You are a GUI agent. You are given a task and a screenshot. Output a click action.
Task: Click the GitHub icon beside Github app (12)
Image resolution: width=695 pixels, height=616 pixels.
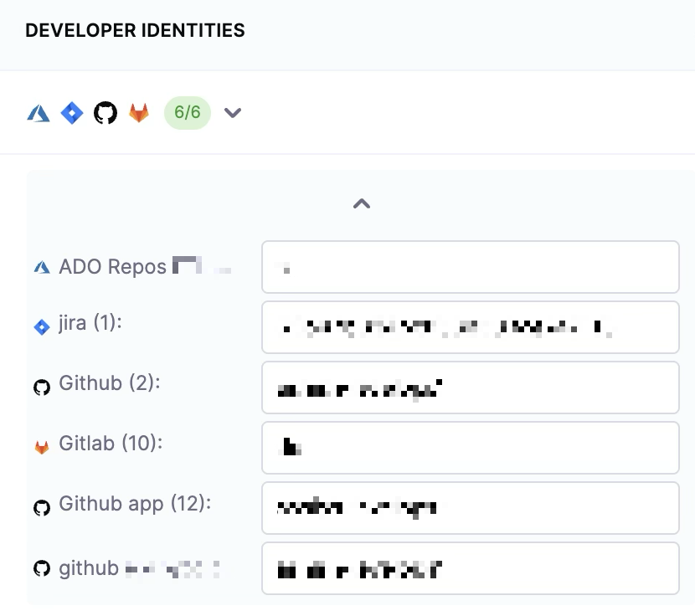click(x=42, y=508)
